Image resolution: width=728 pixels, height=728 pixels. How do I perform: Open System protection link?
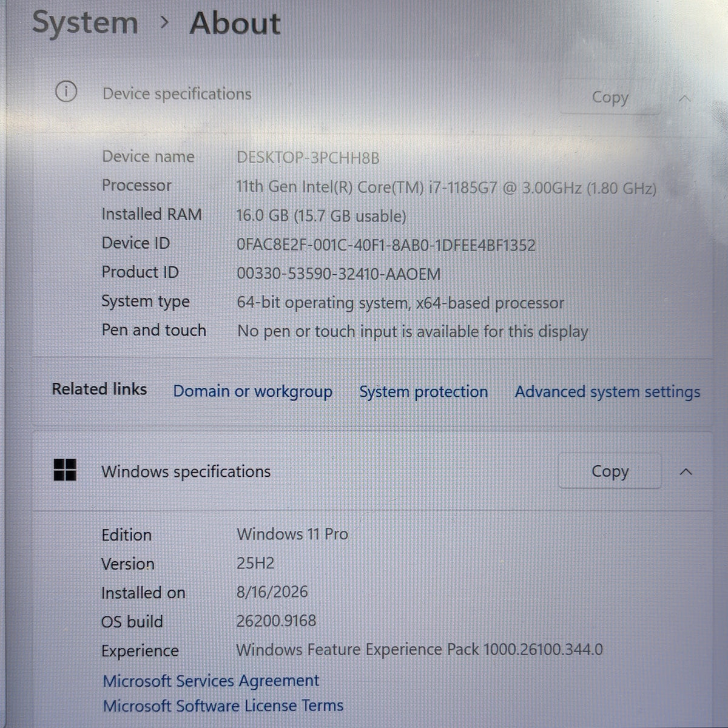click(423, 392)
